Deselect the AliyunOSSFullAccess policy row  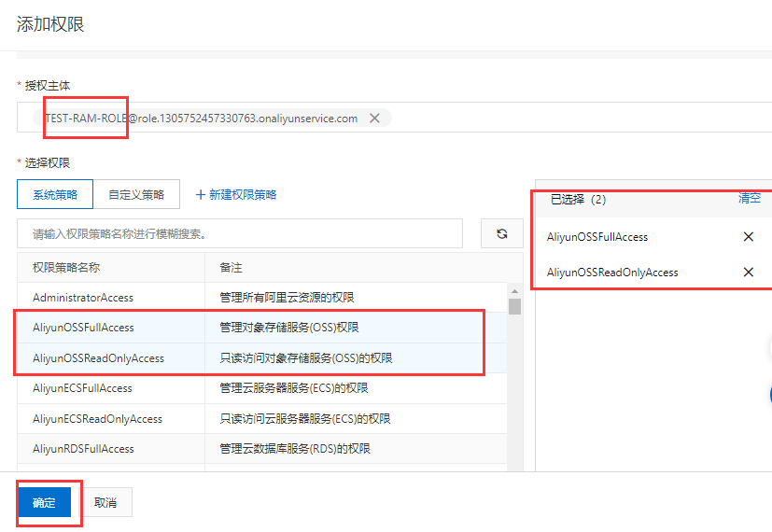click(262, 328)
